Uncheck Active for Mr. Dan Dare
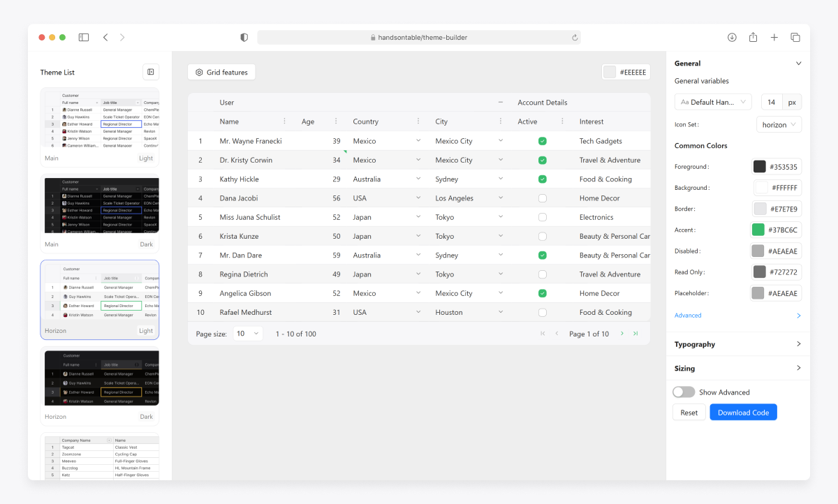Screen dimensions: 838x504 pos(543,255)
